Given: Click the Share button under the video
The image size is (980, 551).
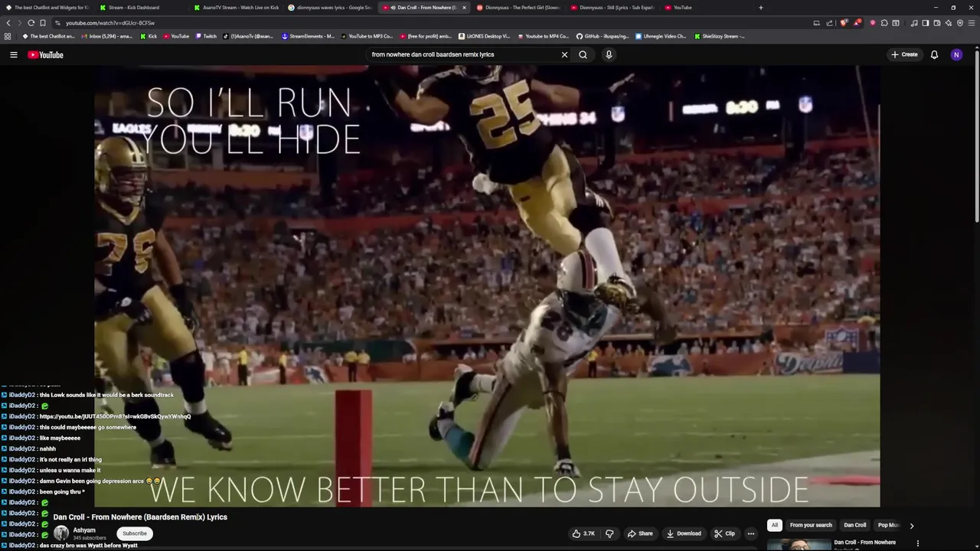Looking at the screenshot, I should (x=640, y=533).
